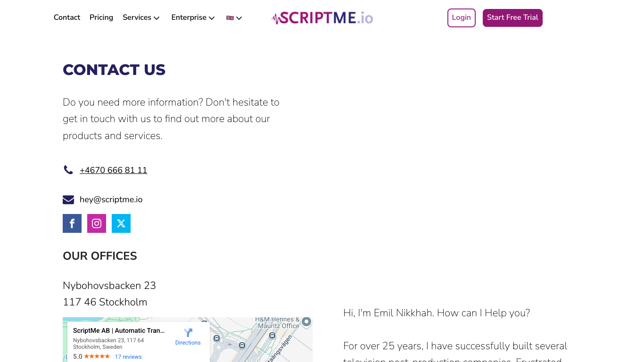Click the H&M office map pin
Screen dimensions: 644x362
click(x=306, y=322)
